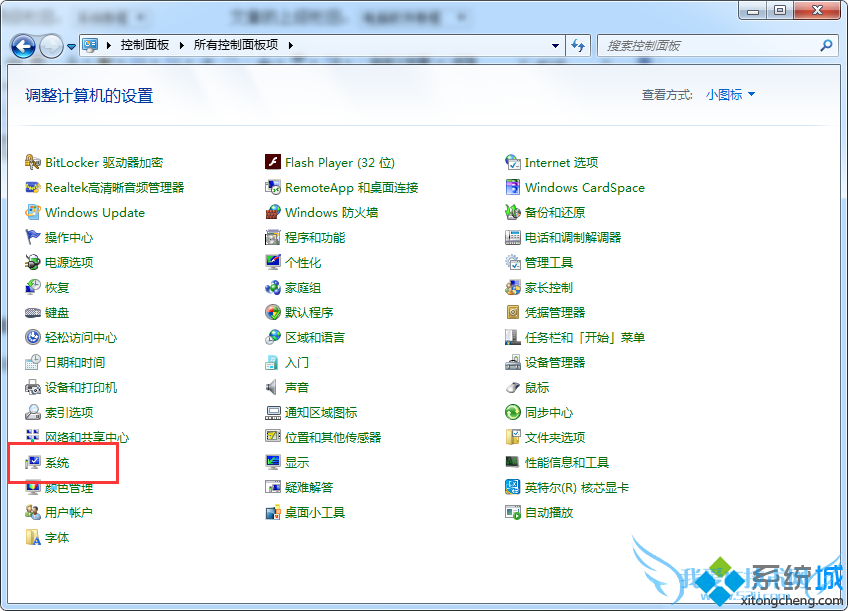
Task: Click the search magnifier icon
Action: (826, 46)
